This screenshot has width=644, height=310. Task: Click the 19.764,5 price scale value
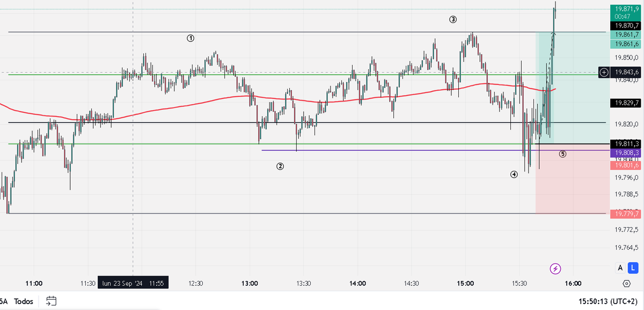627,248
